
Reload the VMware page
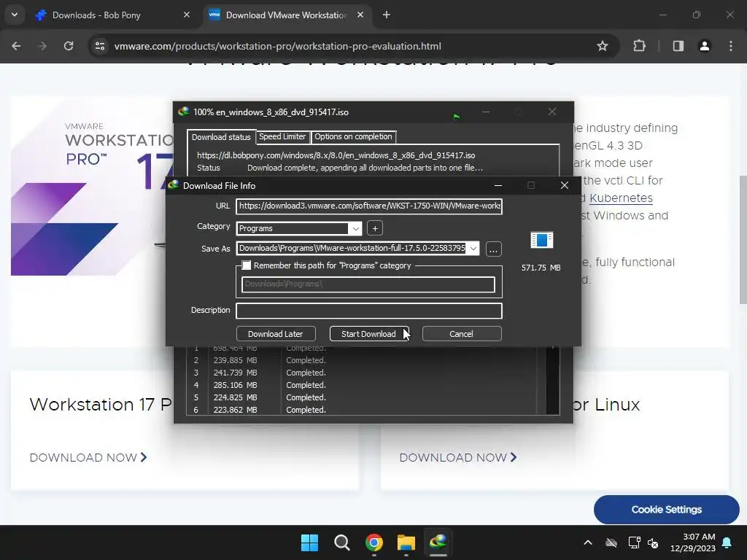(x=69, y=46)
